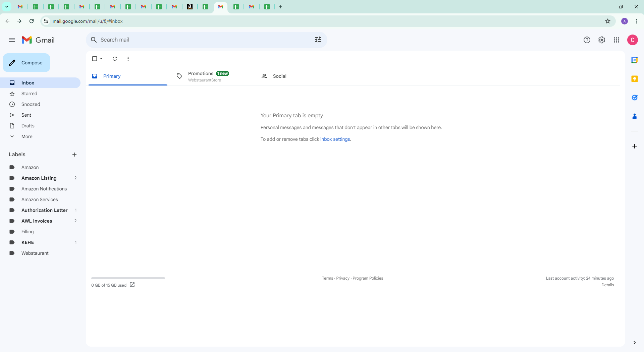Switch to the Promotions tab
Screen dimensions: 644x352
coord(213,76)
